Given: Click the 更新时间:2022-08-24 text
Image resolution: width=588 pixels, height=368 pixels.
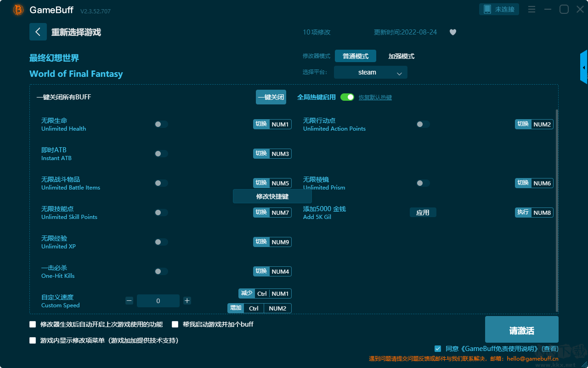Looking at the screenshot, I should (406, 32).
